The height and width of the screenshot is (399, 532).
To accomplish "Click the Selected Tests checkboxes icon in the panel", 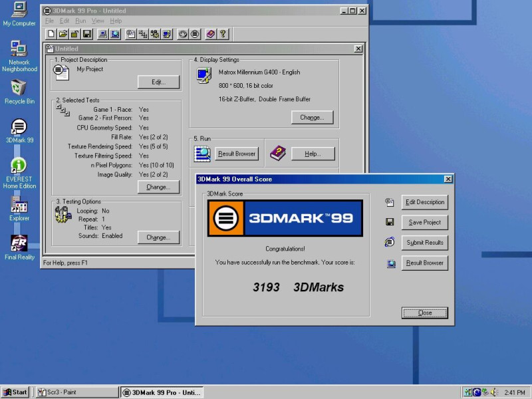I will pyautogui.click(x=63, y=110).
